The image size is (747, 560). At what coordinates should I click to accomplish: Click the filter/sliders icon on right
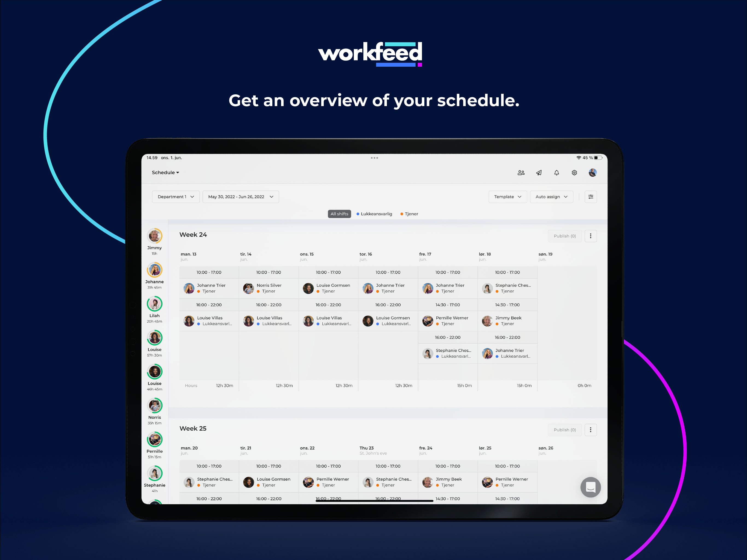(590, 197)
